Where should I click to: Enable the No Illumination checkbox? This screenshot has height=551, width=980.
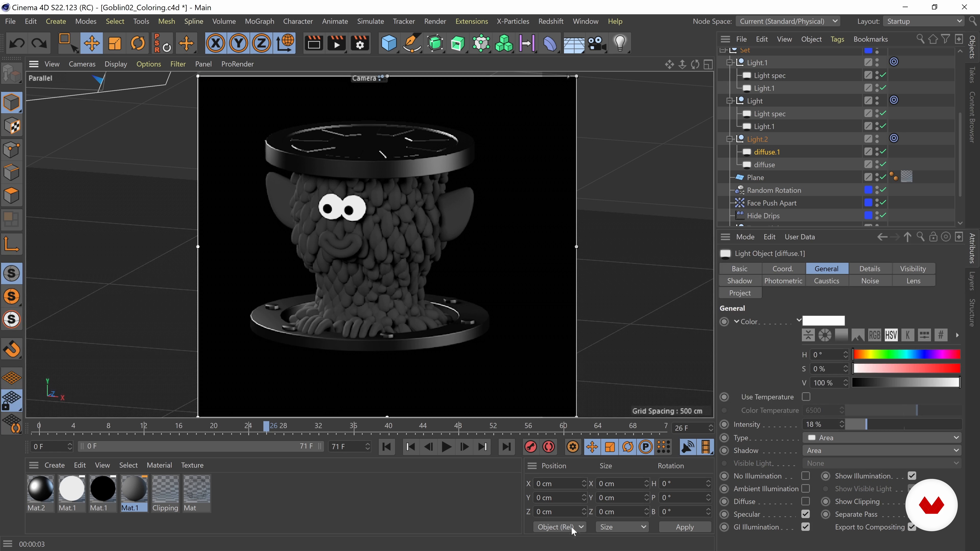(x=805, y=476)
